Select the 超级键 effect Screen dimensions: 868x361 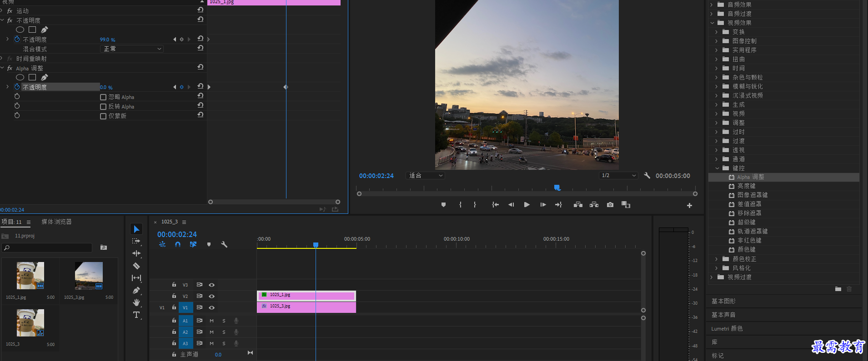746,222
